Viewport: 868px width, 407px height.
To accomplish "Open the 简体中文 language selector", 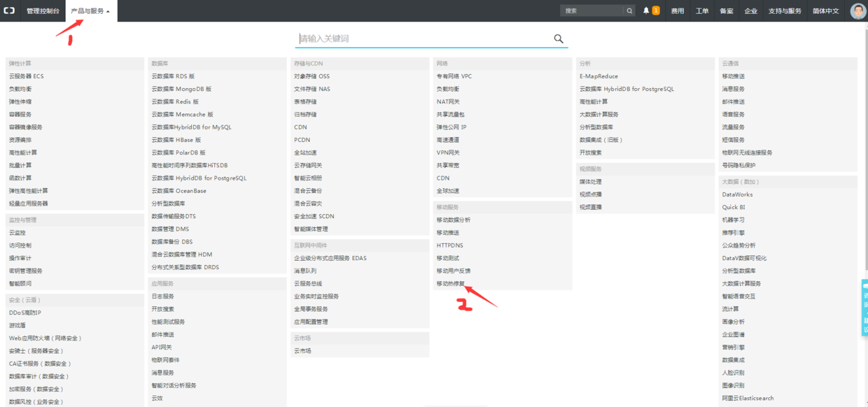I will (825, 11).
